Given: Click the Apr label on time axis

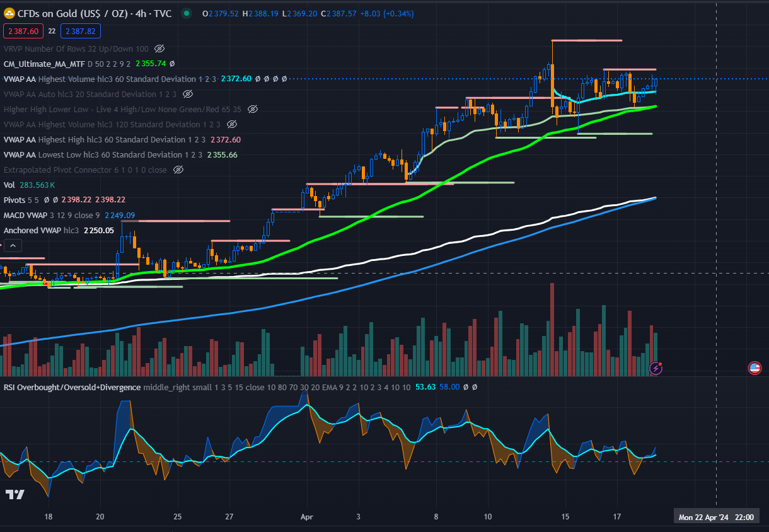Looking at the screenshot, I should (307, 516).
